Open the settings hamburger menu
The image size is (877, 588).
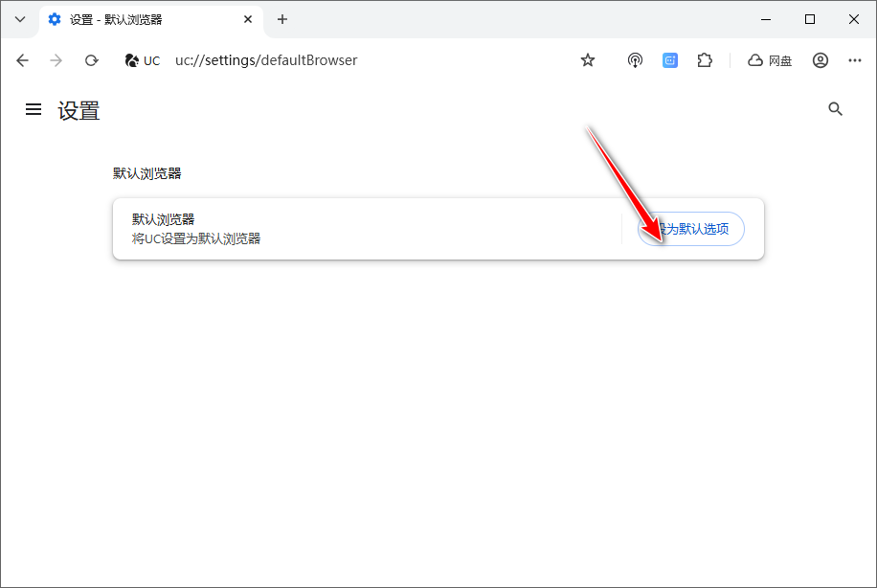coord(34,109)
